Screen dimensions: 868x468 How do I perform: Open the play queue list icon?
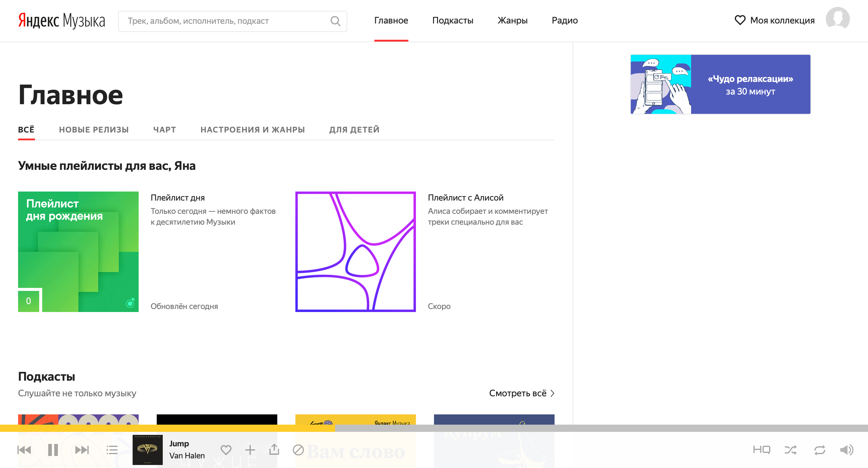click(x=112, y=450)
